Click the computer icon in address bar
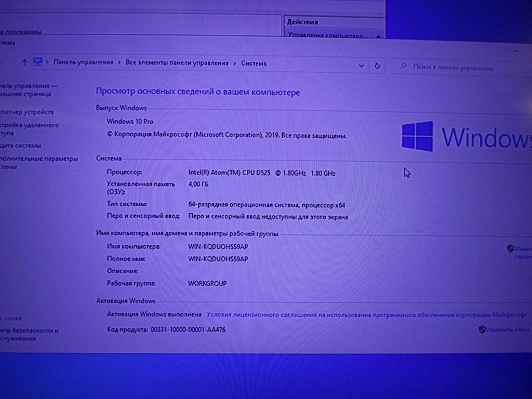The image size is (532, 399). (x=37, y=62)
